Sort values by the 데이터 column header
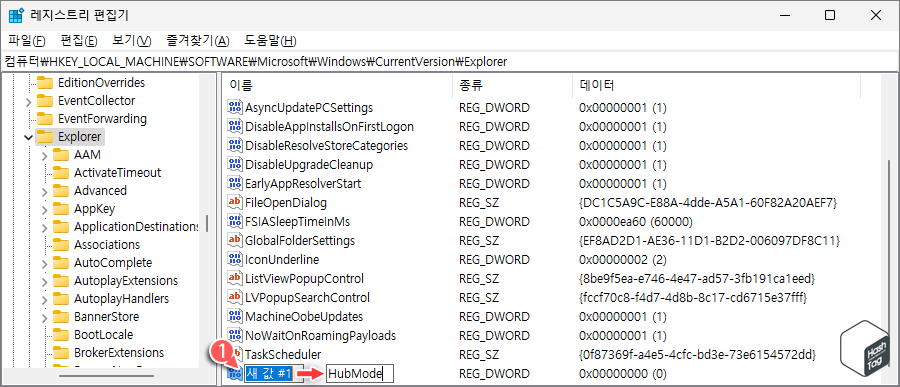The image size is (900, 387). click(716, 86)
